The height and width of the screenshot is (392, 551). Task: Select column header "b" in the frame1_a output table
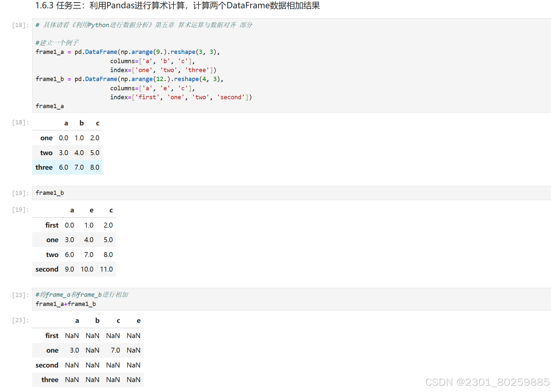[81, 123]
